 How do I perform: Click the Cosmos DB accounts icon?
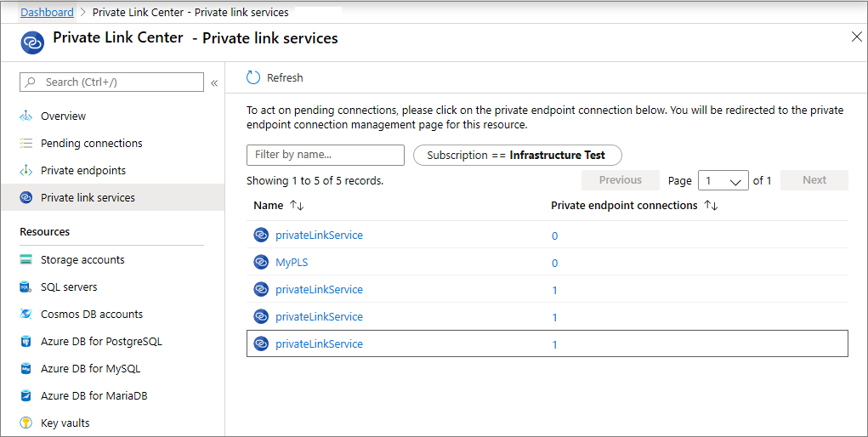(26, 315)
